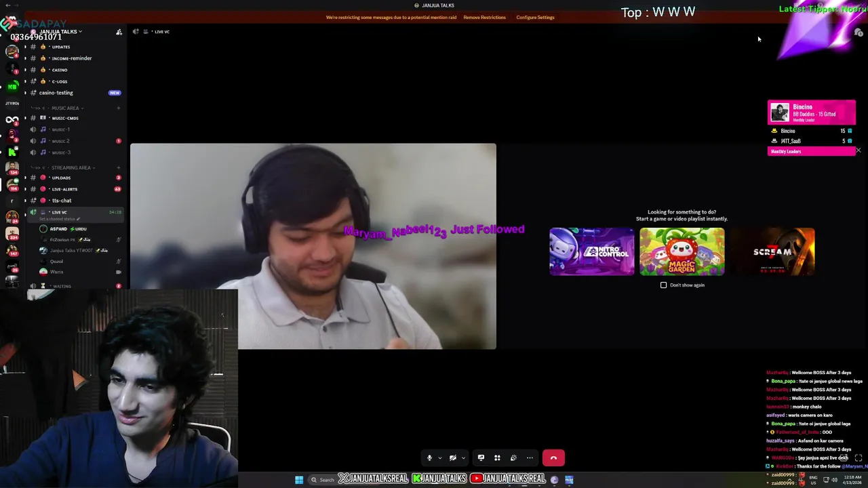
Task: Open More options three-dot button
Action: pos(530,458)
